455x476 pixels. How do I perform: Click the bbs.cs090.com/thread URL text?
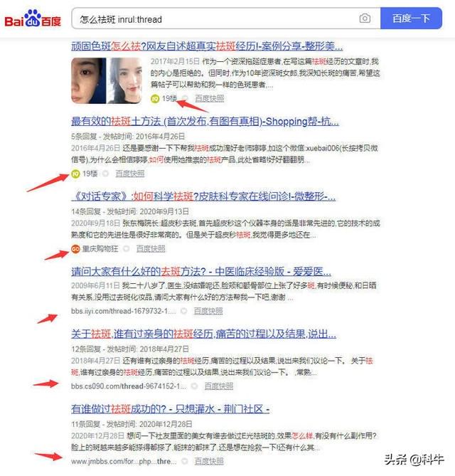click(129, 386)
